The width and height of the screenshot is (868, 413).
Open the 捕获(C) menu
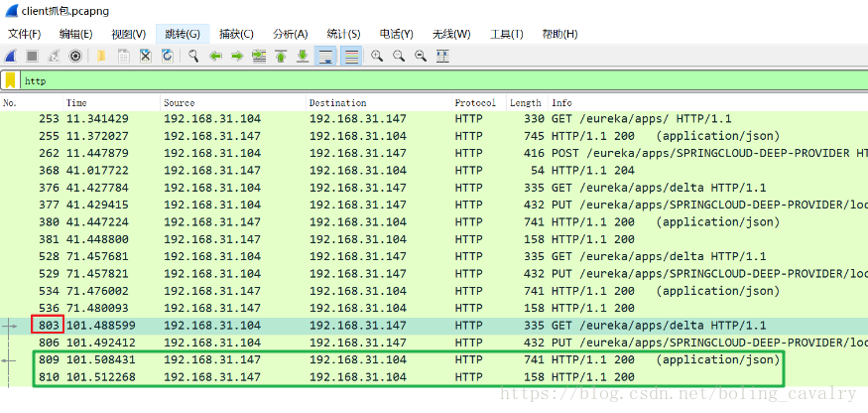[x=236, y=34]
